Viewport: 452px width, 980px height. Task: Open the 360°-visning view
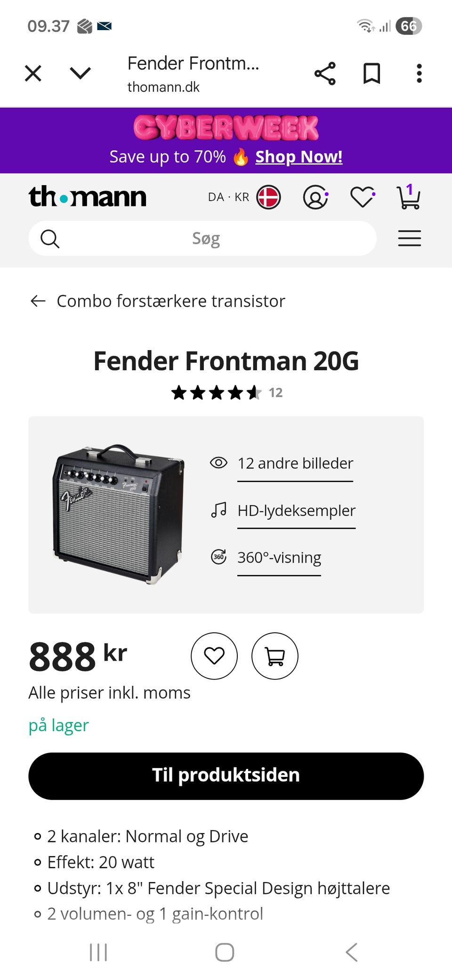click(x=279, y=558)
